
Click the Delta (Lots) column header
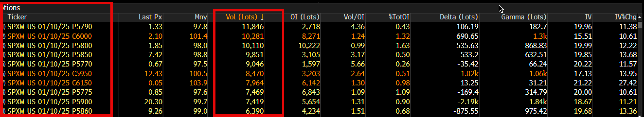(459, 17)
